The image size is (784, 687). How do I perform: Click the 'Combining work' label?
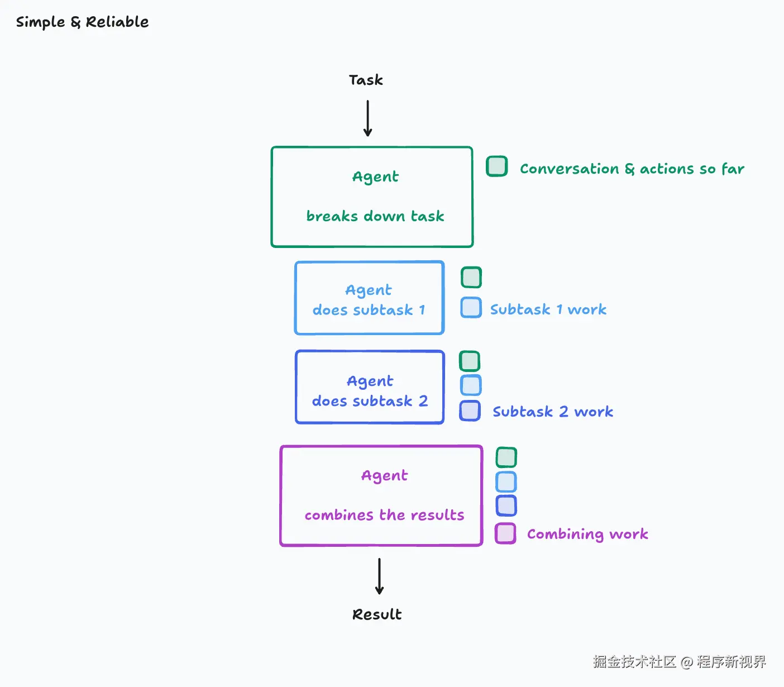pos(587,535)
